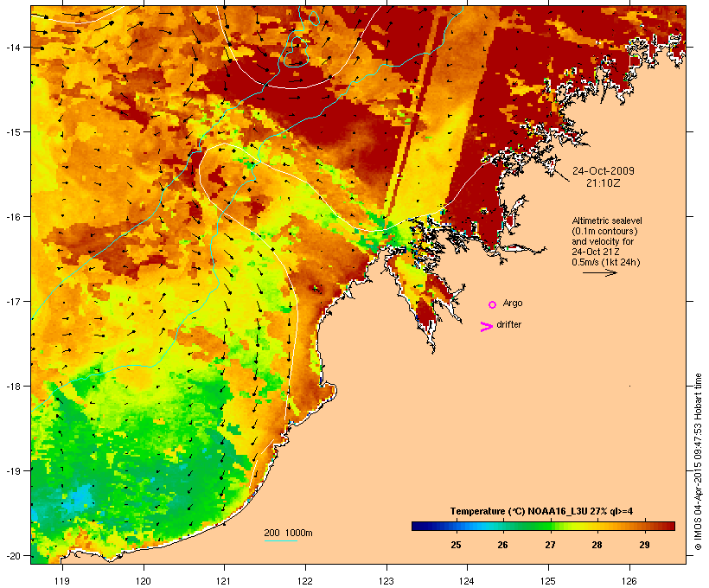This screenshot has height=588, width=709.
Task: Click the dark blue end of temperature color bar
Action: tap(417, 526)
